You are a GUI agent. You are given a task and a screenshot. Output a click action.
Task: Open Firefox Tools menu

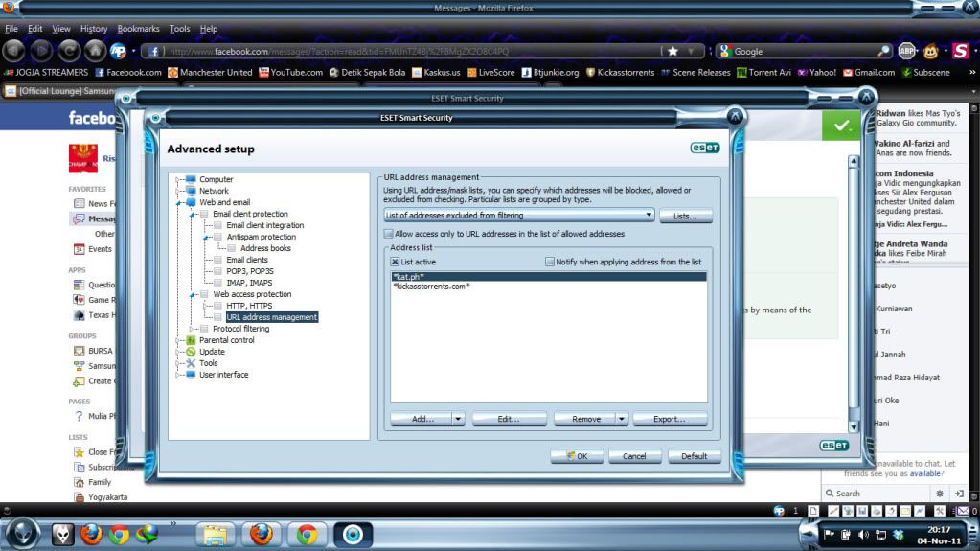[x=179, y=29]
